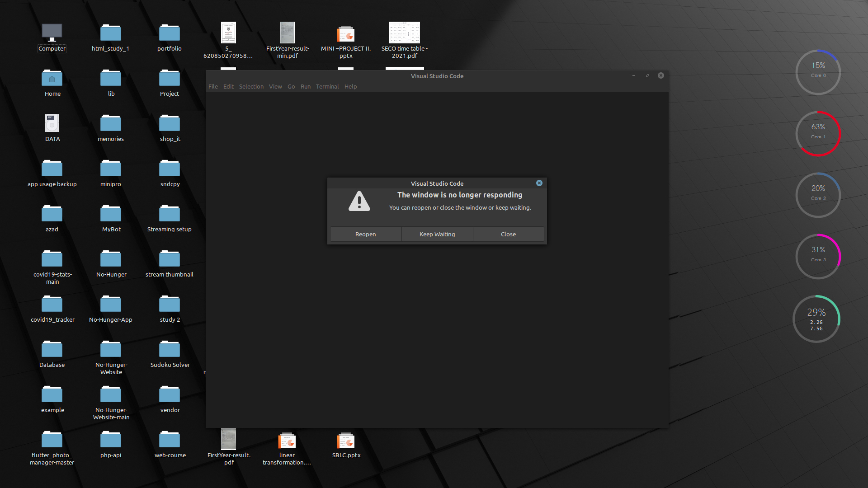Select the Sudoku Solver folder
Image resolution: width=868 pixels, height=488 pixels.
point(170,354)
